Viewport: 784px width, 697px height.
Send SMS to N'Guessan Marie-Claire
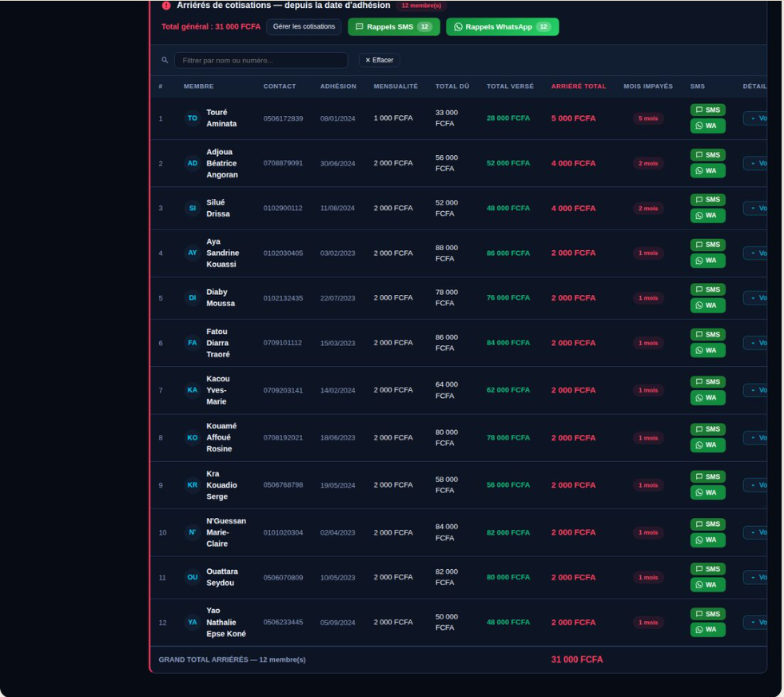click(707, 524)
